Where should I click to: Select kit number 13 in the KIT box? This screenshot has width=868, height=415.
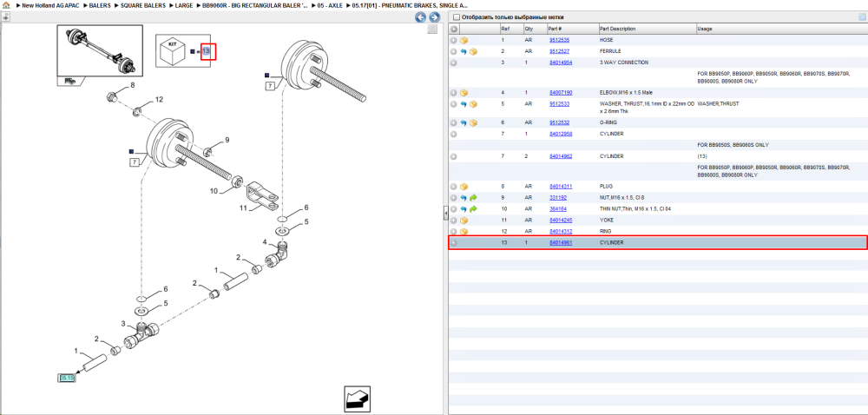pos(206,51)
